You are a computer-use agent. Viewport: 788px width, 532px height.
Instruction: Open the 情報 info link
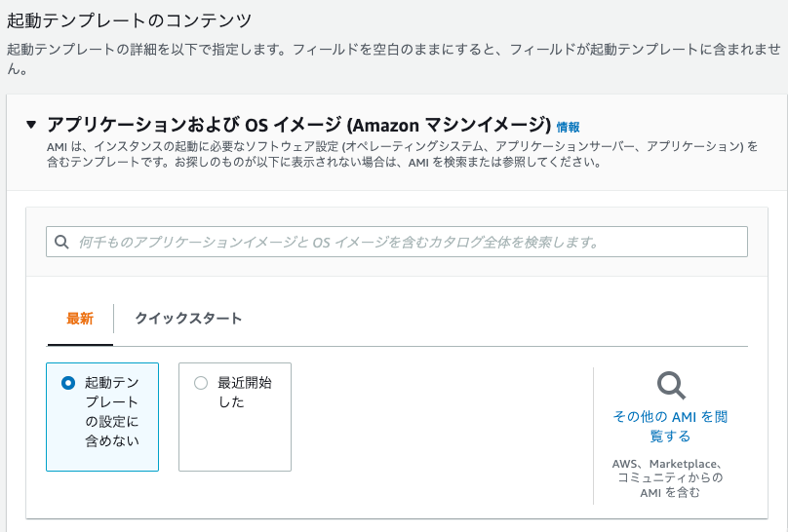[x=568, y=127]
